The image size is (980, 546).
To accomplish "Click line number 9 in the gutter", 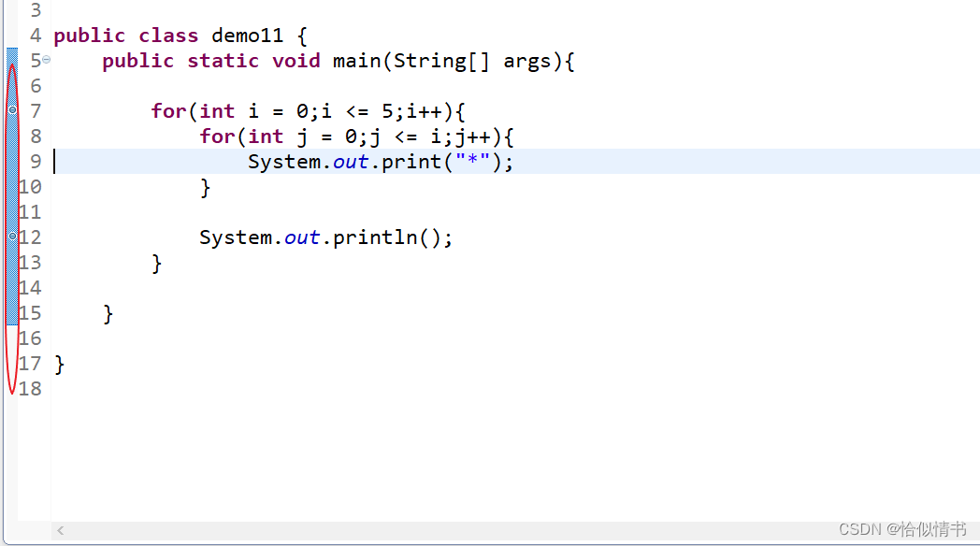I will [36, 162].
